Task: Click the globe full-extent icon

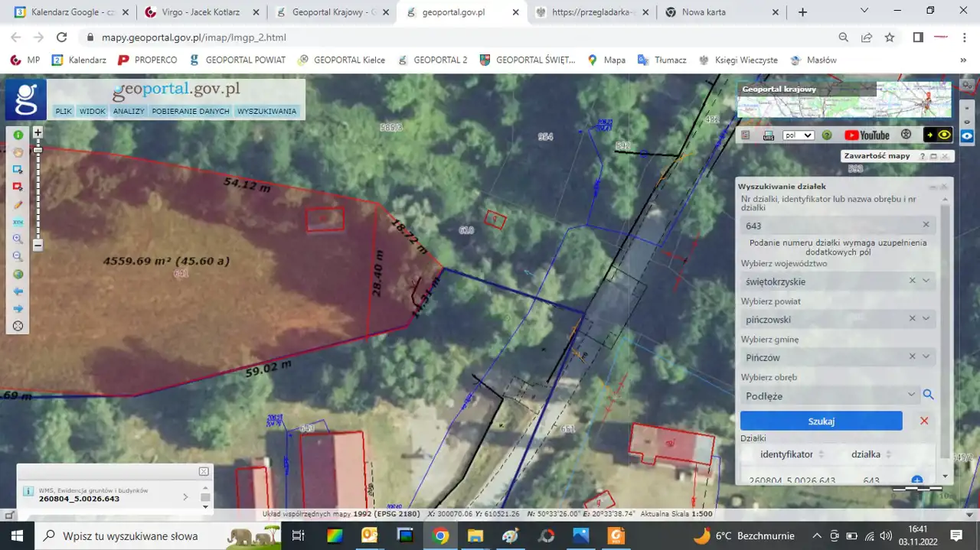Action: point(18,275)
